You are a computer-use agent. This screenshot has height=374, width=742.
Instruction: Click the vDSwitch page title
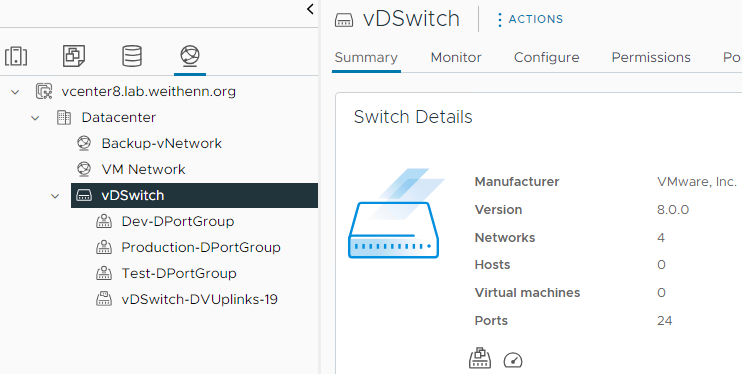click(411, 19)
